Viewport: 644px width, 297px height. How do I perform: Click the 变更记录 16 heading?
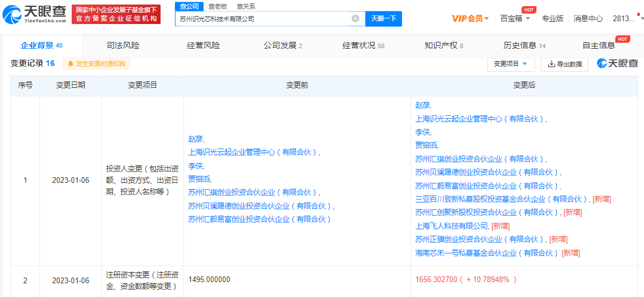click(33, 63)
